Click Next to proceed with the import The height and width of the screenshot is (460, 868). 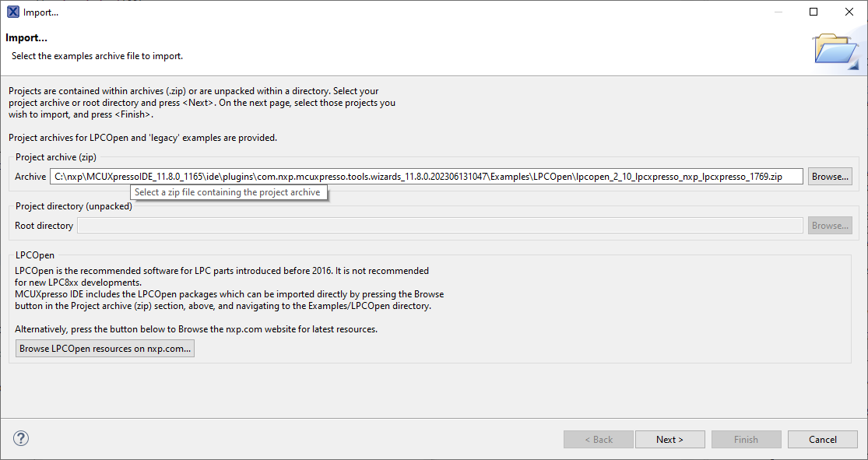coord(669,438)
